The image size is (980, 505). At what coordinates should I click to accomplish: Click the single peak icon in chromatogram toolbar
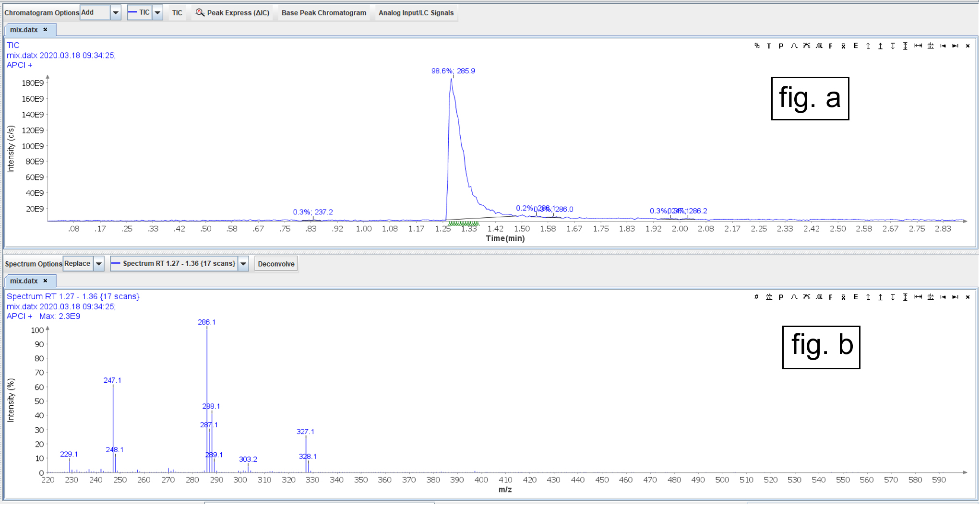tap(794, 46)
